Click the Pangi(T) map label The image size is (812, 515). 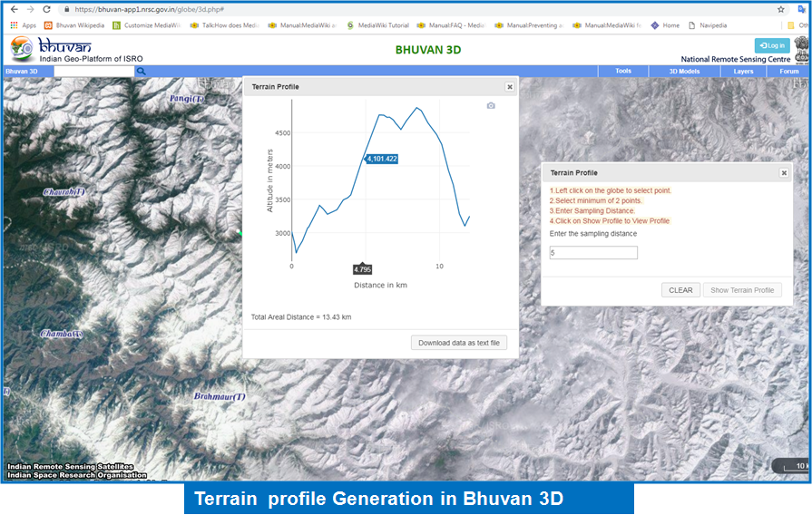[x=187, y=98]
